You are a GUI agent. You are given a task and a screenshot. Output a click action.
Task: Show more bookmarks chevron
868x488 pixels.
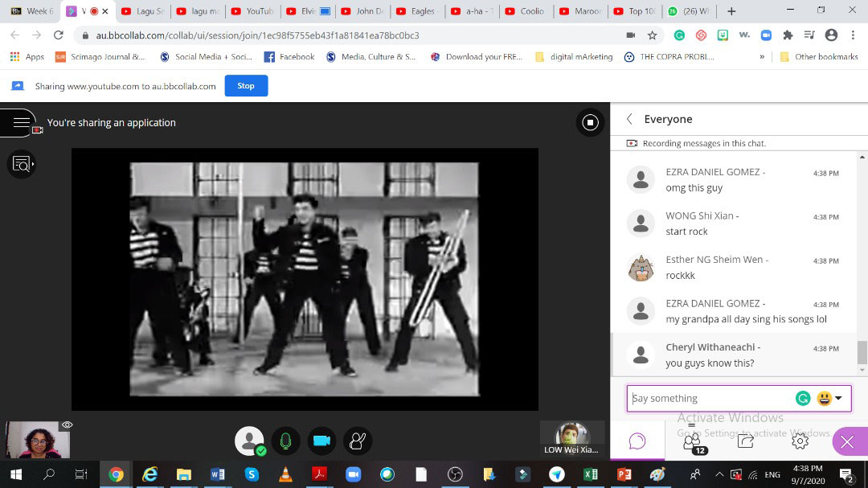(762, 56)
